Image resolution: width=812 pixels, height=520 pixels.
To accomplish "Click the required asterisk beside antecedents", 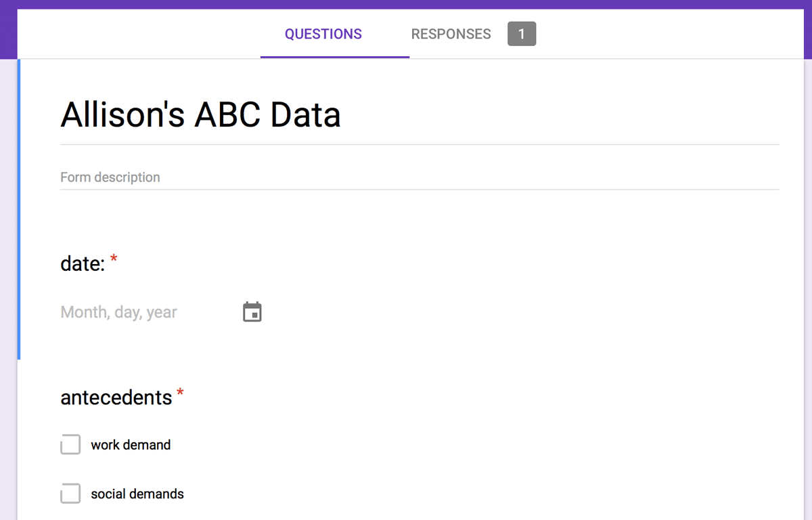I will pyautogui.click(x=180, y=391).
